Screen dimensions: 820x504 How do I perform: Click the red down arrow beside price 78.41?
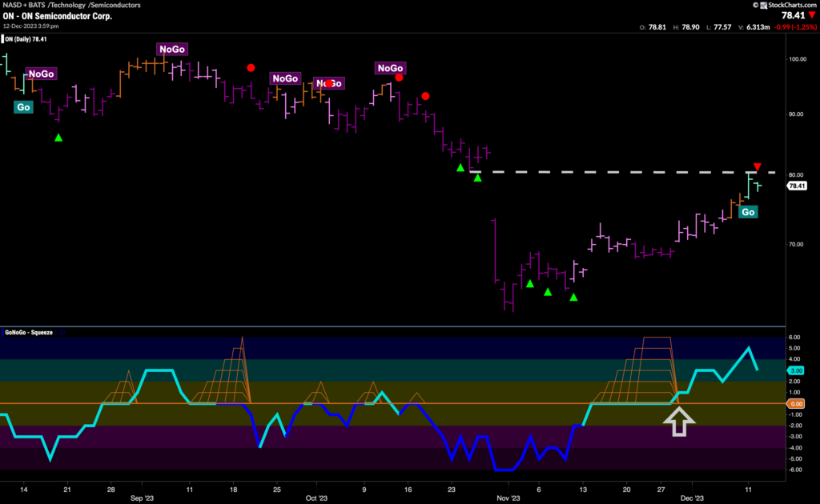pos(810,14)
